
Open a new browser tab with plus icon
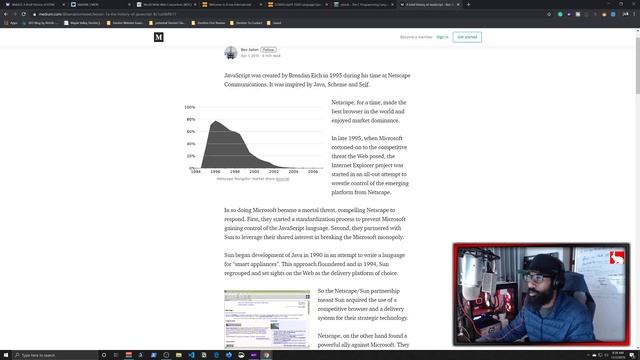pos(468,4)
